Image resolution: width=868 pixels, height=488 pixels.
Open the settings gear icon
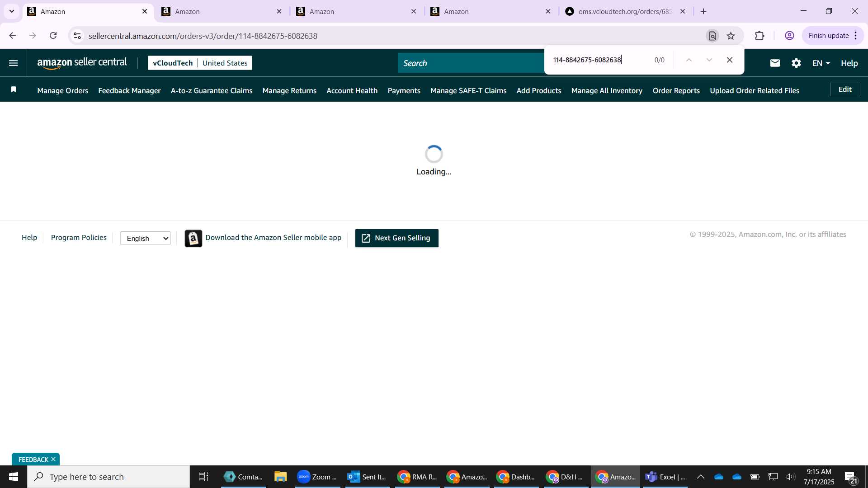(x=796, y=63)
